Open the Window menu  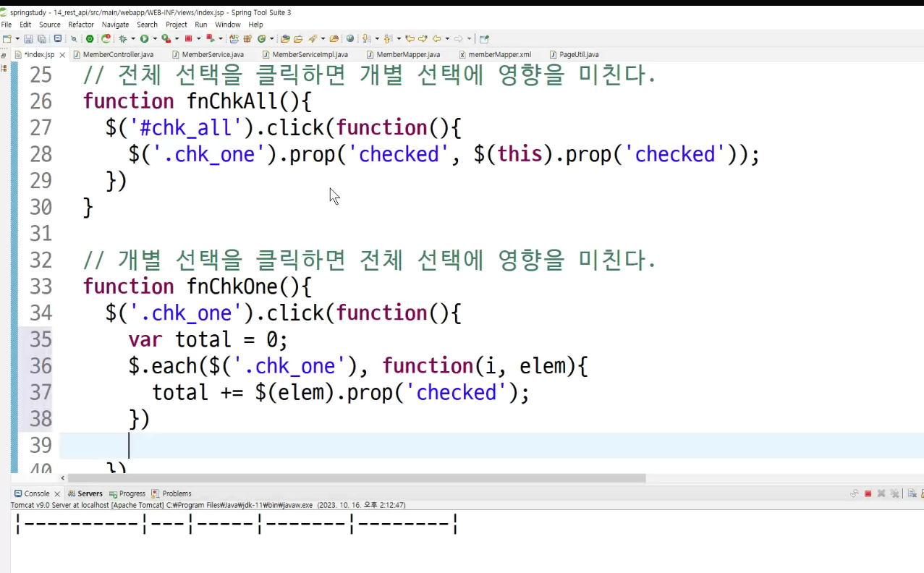click(x=227, y=25)
